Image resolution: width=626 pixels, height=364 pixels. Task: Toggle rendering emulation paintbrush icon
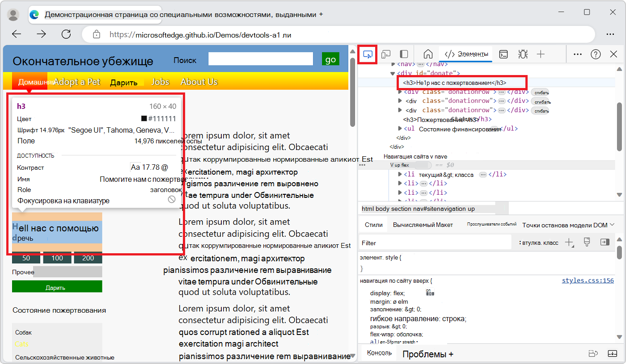(588, 243)
